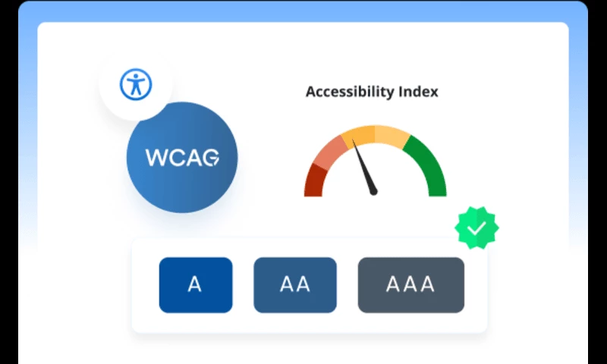Pick the AAA conformance level button
Screen dimensions: 607x364
pos(410,285)
